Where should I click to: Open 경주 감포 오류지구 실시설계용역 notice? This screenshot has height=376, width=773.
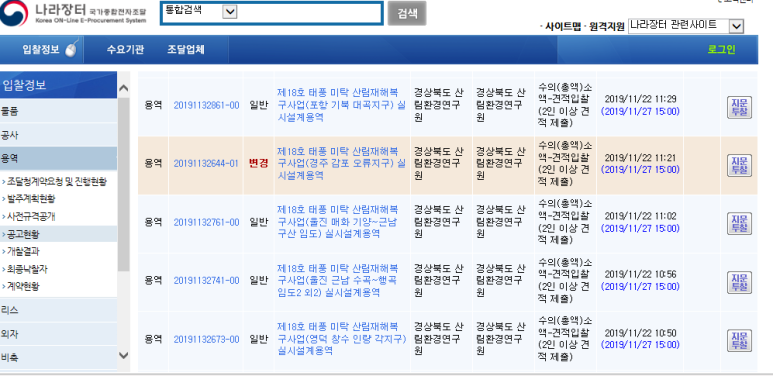[x=341, y=163]
